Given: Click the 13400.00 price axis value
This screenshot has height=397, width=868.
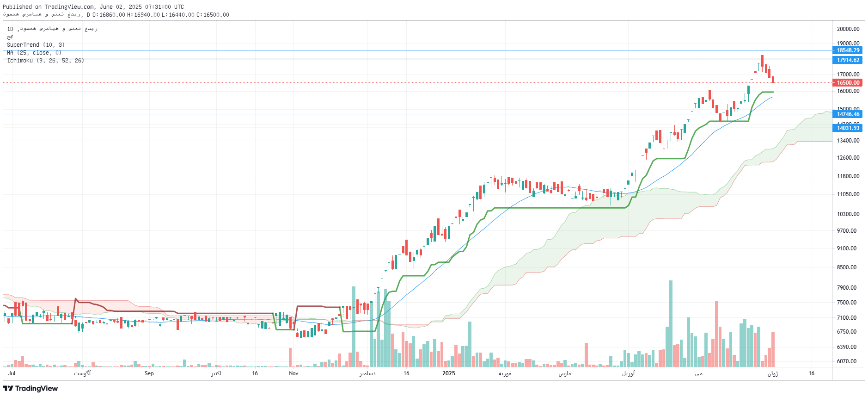Looking at the screenshot, I should 848,141.
